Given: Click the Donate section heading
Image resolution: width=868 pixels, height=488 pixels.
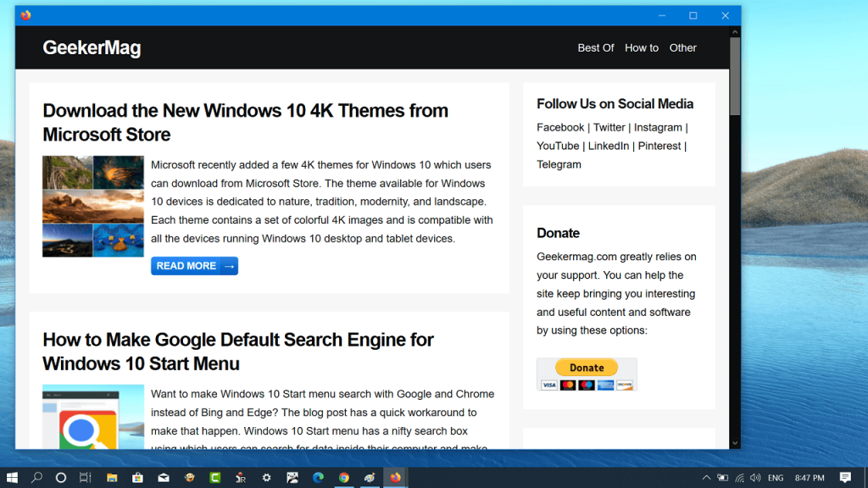Looking at the screenshot, I should point(558,234).
